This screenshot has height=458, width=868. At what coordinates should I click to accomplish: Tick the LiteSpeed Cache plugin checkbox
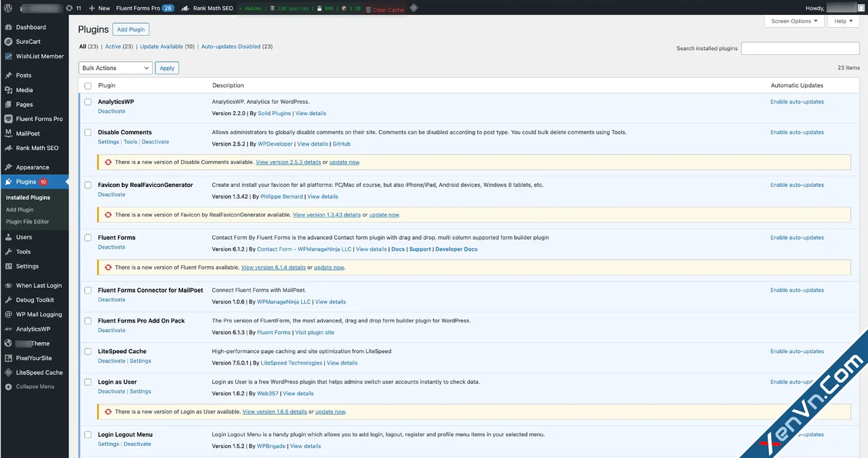(x=87, y=351)
